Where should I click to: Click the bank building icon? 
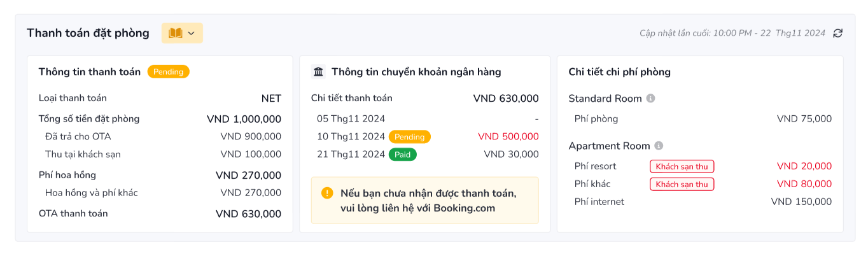click(x=318, y=72)
